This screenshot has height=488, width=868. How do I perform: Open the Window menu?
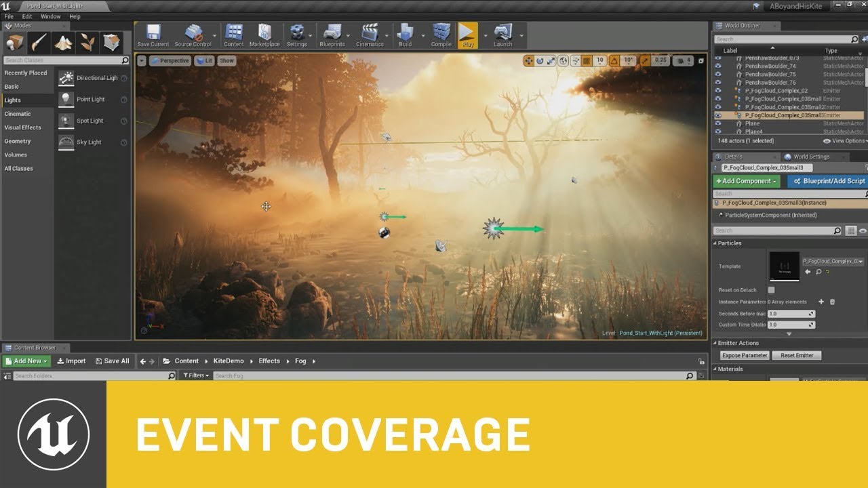pyautogui.click(x=51, y=16)
